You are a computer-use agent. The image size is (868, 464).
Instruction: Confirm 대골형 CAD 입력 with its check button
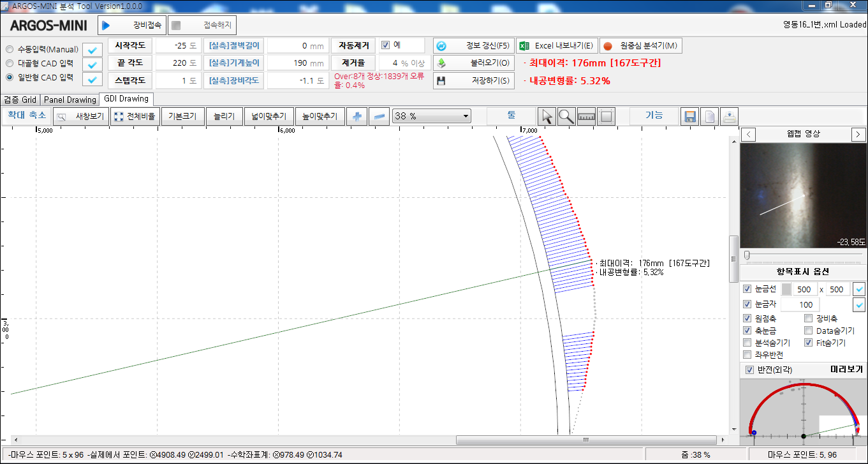pyautogui.click(x=92, y=65)
